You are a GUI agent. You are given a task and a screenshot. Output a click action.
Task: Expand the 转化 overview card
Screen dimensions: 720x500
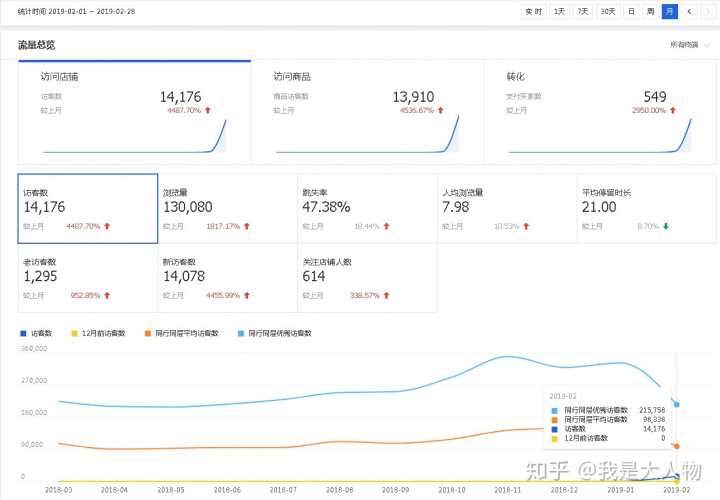(x=598, y=110)
